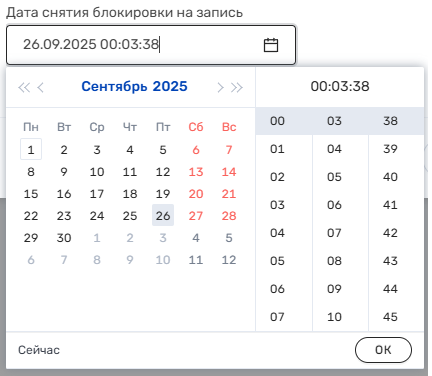
Task: Select October 12 in last row
Action: (229, 260)
